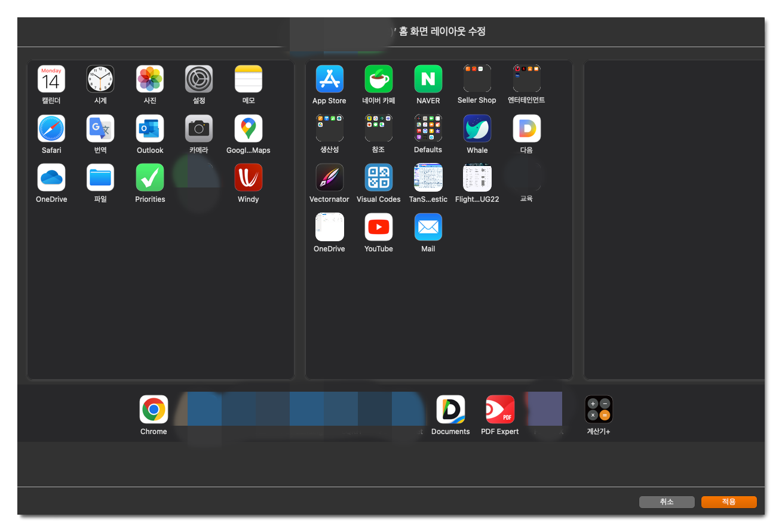
Task: Select the Notes (메모) app icon
Action: pyautogui.click(x=249, y=79)
